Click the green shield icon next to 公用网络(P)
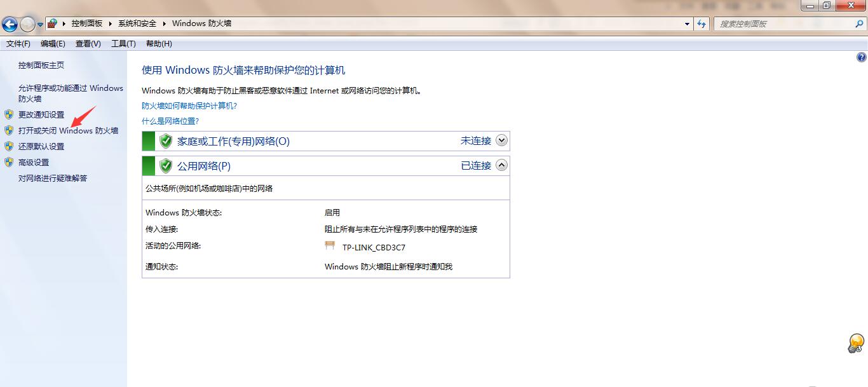The image size is (868, 387). pyautogui.click(x=166, y=166)
